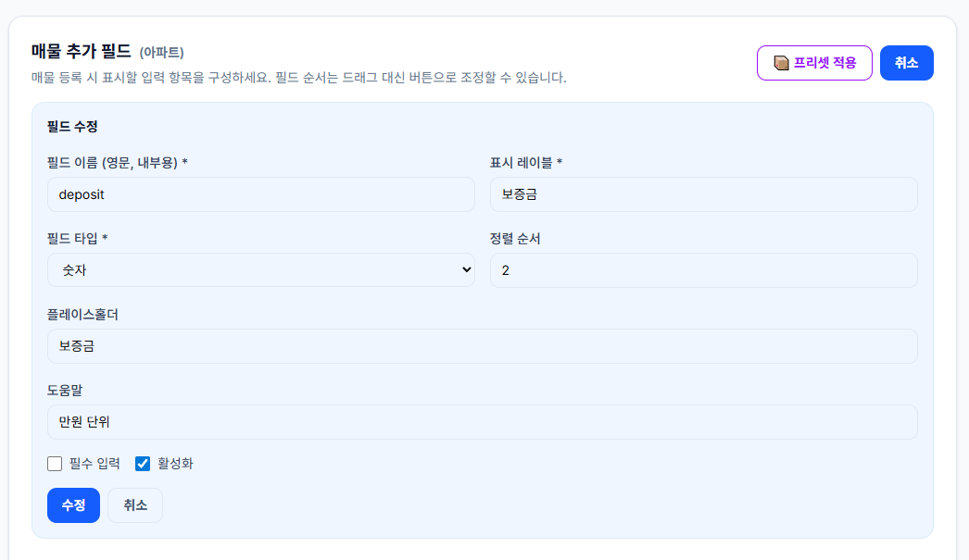The height and width of the screenshot is (560, 969).
Task: Click the blue 수정 button to save
Action: click(73, 505)
